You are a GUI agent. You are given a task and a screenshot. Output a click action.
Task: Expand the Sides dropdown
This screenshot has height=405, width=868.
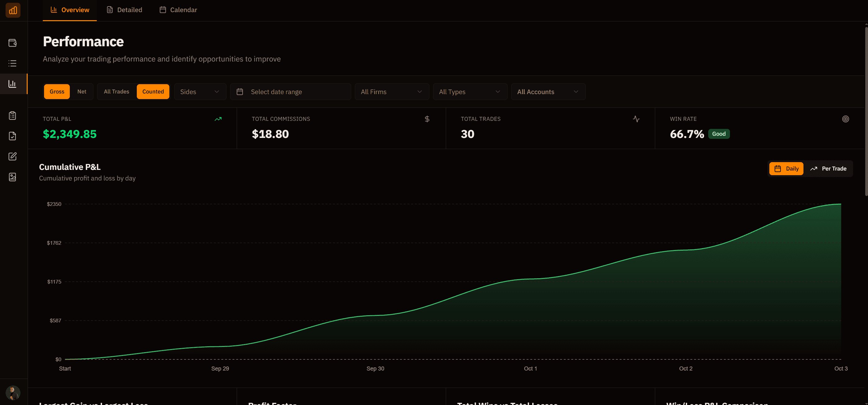tap(200, 92)
